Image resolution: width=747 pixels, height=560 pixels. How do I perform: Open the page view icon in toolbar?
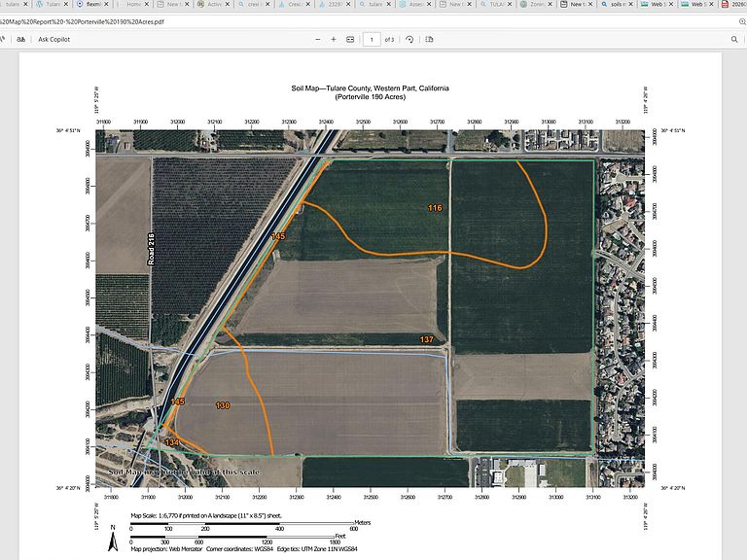pos(429,40)
